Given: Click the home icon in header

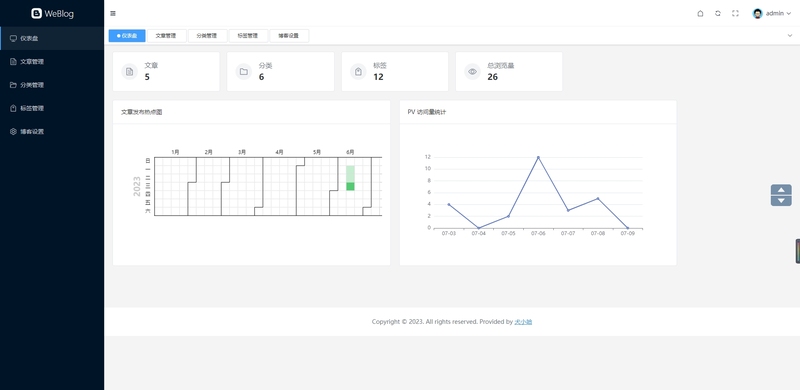Looking at the screenshot, I should point(700,13).
